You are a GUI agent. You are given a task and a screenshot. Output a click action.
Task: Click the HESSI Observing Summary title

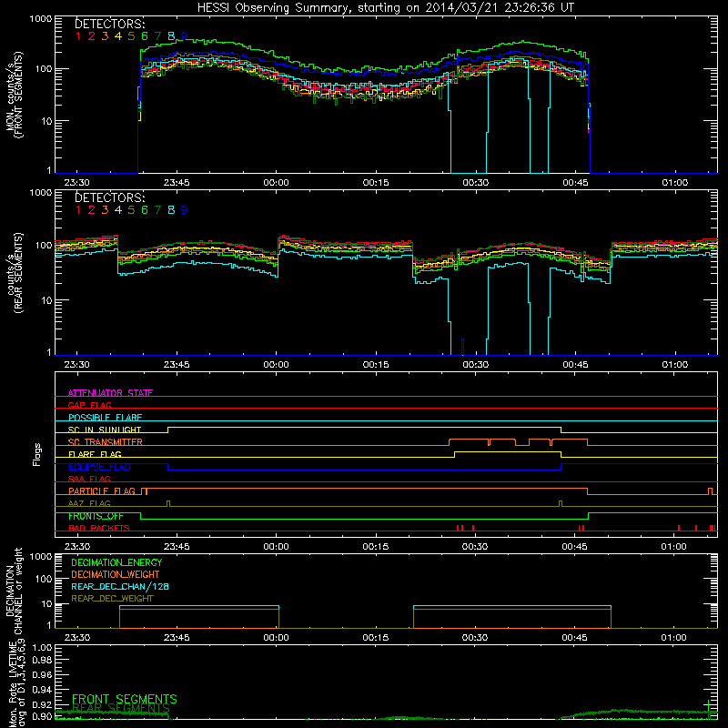click(x=385, y=7)
